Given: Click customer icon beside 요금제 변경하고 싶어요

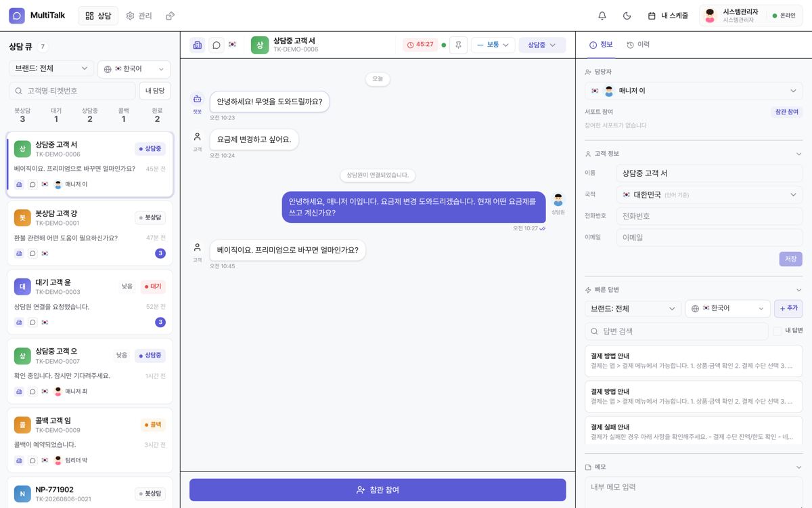Looking at the screenshot, I should coord(197,137).
